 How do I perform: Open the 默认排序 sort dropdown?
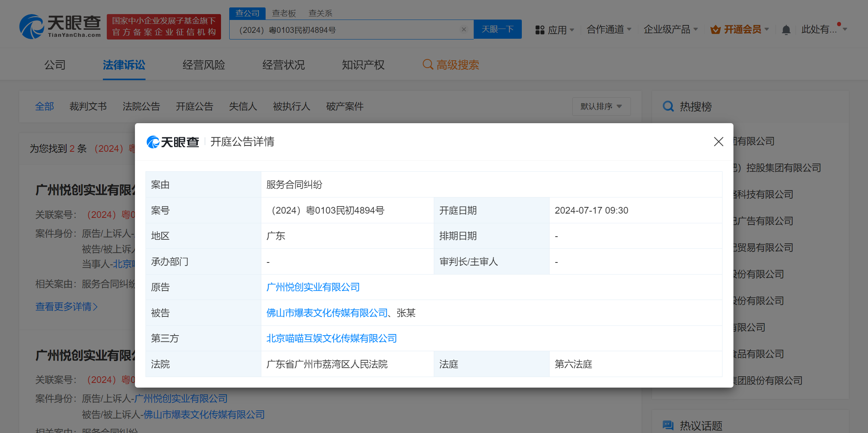[601, 106]
